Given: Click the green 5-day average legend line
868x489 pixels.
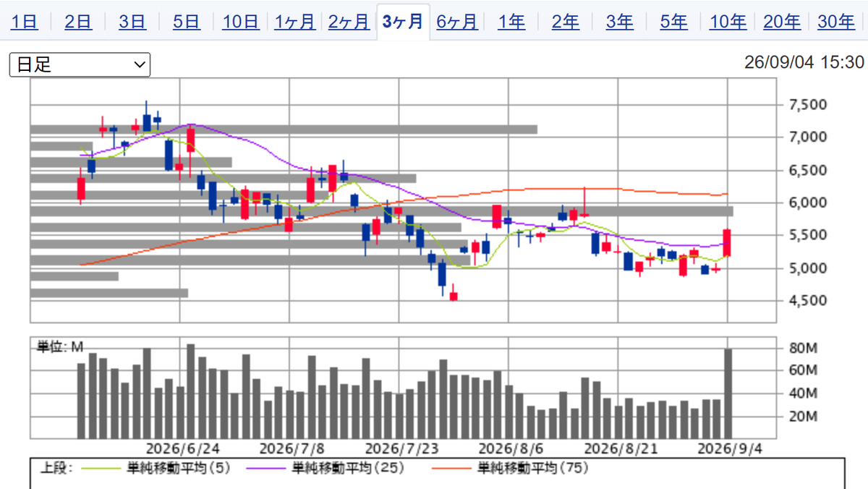Looking at the screenshot, I should pos(102,469).
